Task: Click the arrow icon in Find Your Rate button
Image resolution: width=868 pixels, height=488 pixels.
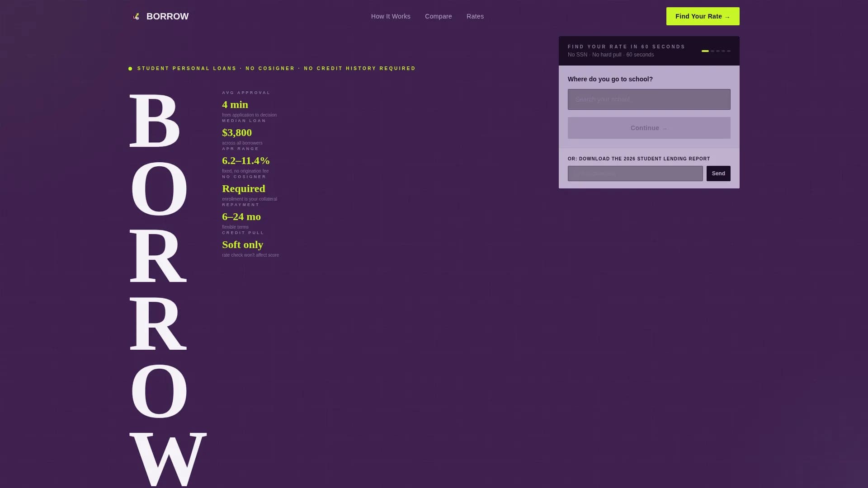Action: pos(727,16)
